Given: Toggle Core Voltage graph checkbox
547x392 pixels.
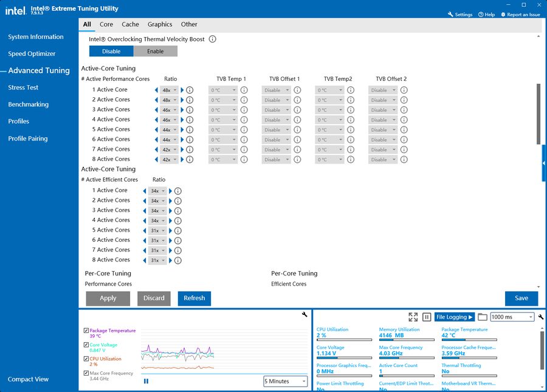Looking at the screenshot, I should pyautogui.click(x=86, y=345).
